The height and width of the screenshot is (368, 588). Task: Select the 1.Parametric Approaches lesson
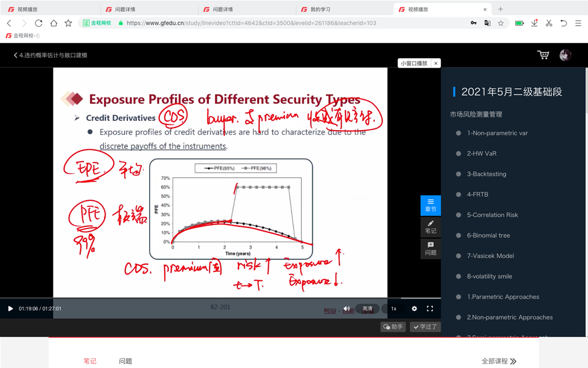pos(503,297)
